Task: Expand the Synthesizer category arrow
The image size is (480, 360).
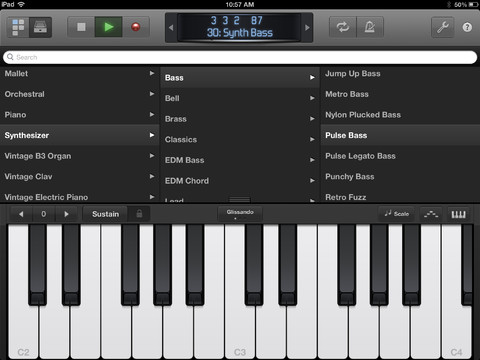Action: pyautogui.click(x=152, y=135)
